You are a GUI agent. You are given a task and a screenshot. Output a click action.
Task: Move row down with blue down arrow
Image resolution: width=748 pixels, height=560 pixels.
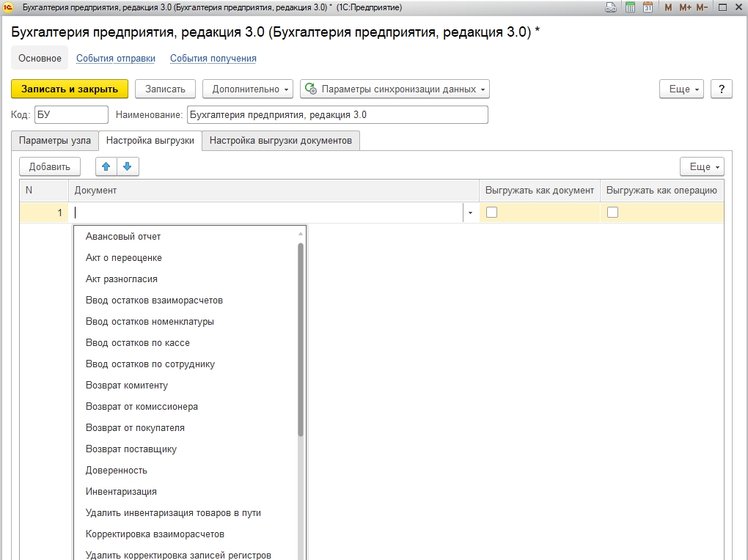coord(128,166)
